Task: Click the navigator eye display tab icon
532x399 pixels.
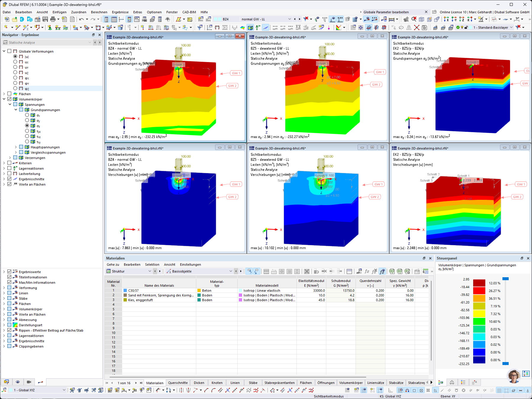Action: click(x=18, y=382)
